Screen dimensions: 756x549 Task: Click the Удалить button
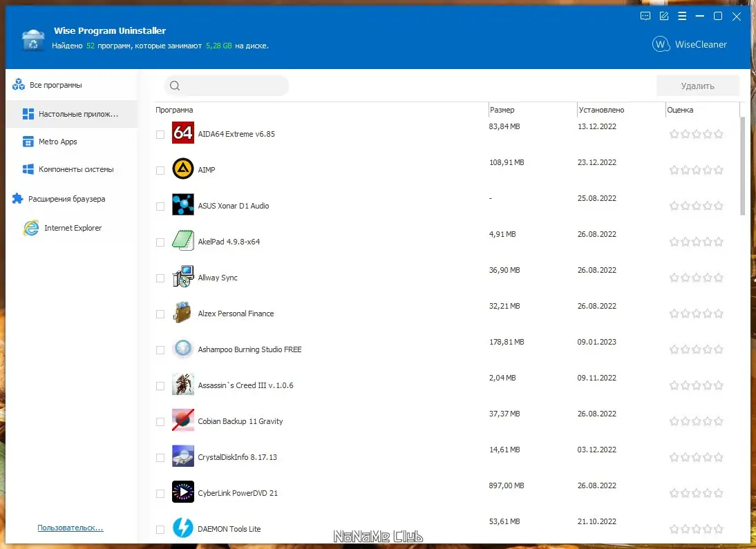[x=697, y=86]
